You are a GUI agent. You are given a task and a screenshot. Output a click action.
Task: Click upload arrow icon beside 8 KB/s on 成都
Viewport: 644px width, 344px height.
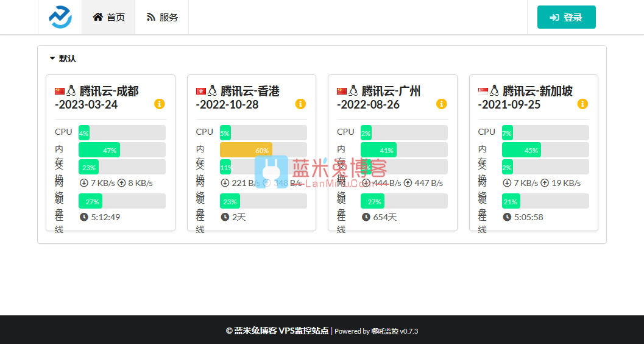click(x=122, y=183)
